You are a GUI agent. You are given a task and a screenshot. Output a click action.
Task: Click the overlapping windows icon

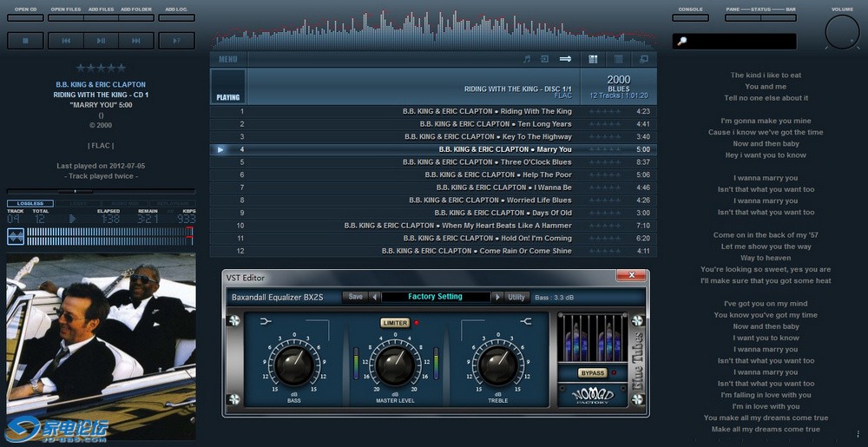click(644, 59)
